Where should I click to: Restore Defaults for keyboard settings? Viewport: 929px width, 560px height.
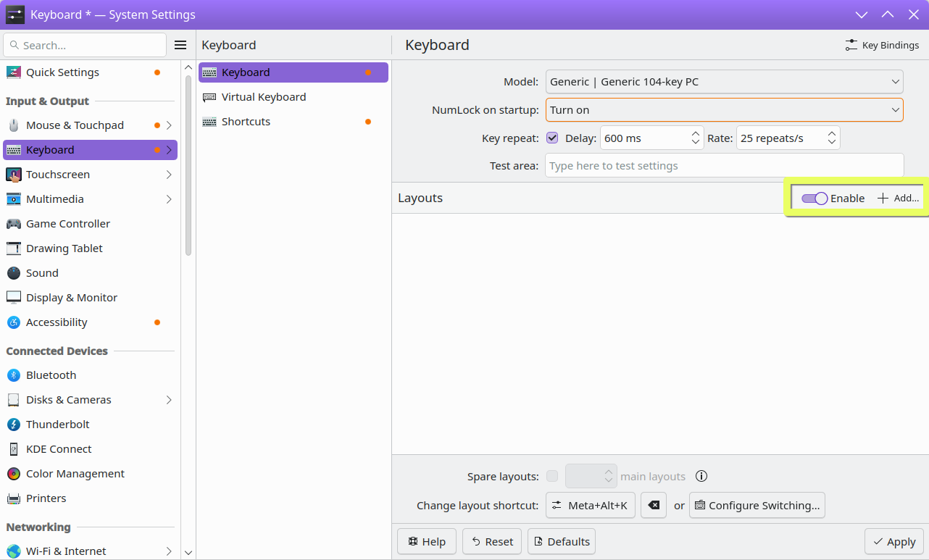pos(562,541)
